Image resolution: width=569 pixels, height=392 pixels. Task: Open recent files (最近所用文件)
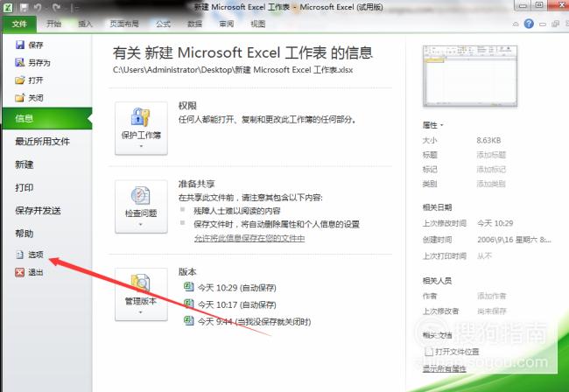click(x=43, y=142)
